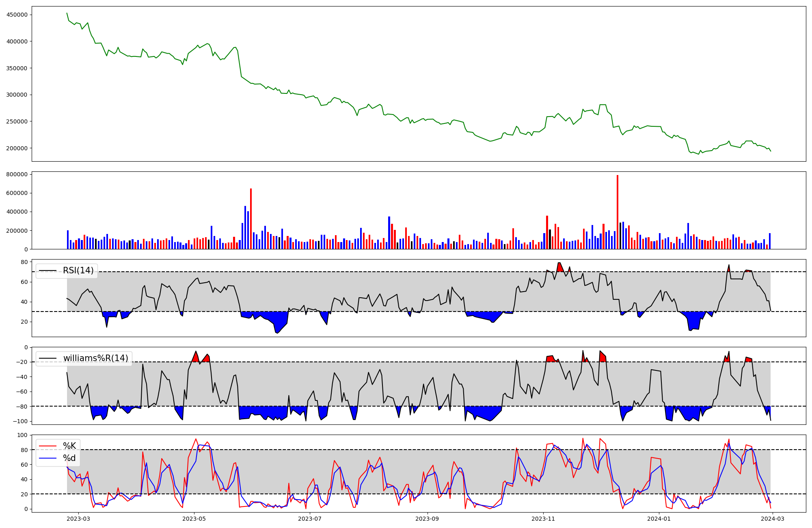Click the red %K legend line sample
Image resolution: width=812 pixels, height=528 pixels.
[x=47, y=446]
